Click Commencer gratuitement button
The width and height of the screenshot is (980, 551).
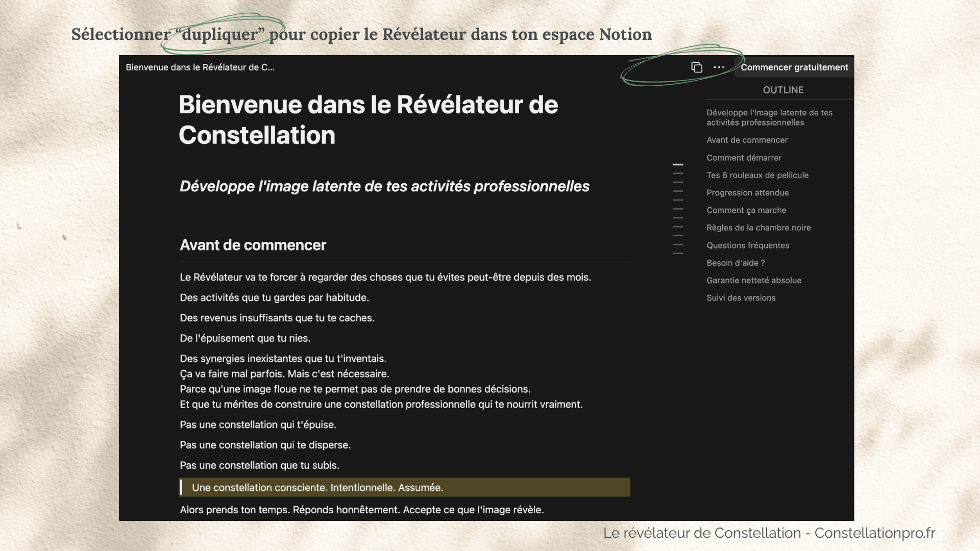click(794, 67)
